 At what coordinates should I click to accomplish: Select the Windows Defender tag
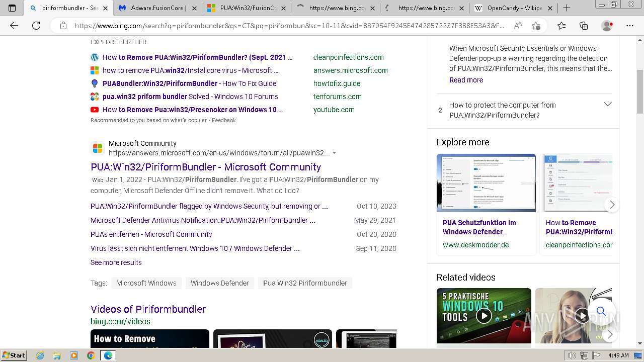pos(219,283)
